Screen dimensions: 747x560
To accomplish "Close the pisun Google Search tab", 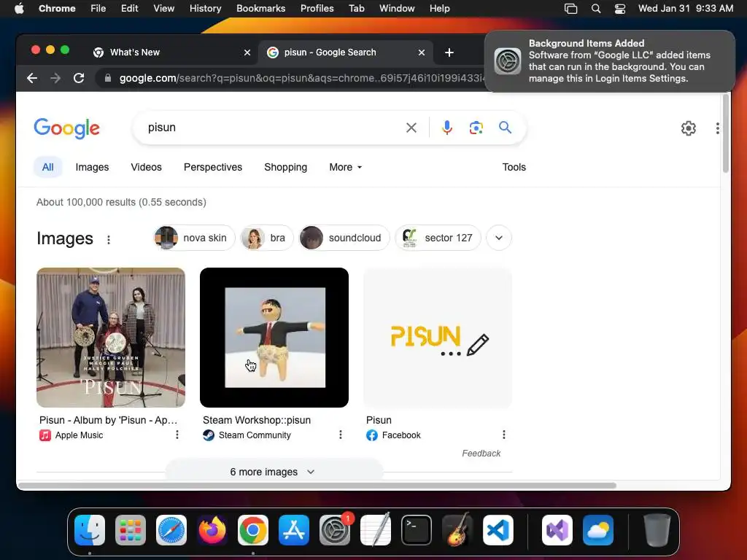I will pos(422,52).
